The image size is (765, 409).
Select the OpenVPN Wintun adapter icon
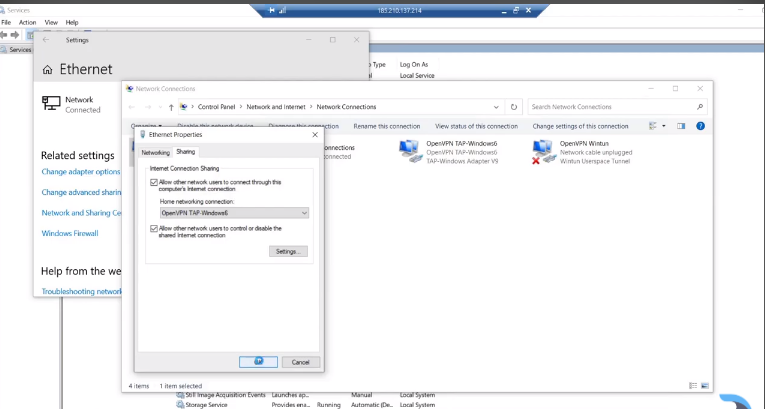coord(543,151)
